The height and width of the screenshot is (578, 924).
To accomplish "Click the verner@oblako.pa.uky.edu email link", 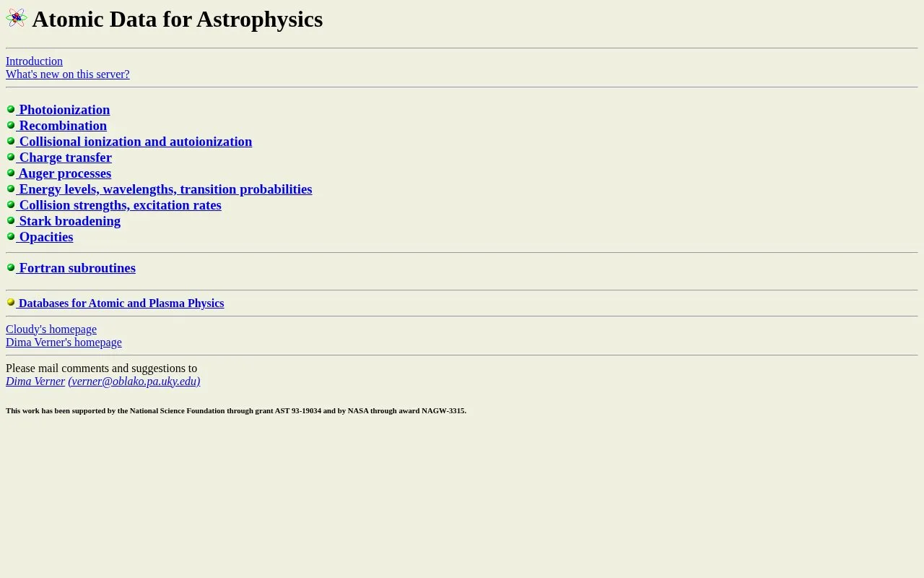I will coord(134,381).
